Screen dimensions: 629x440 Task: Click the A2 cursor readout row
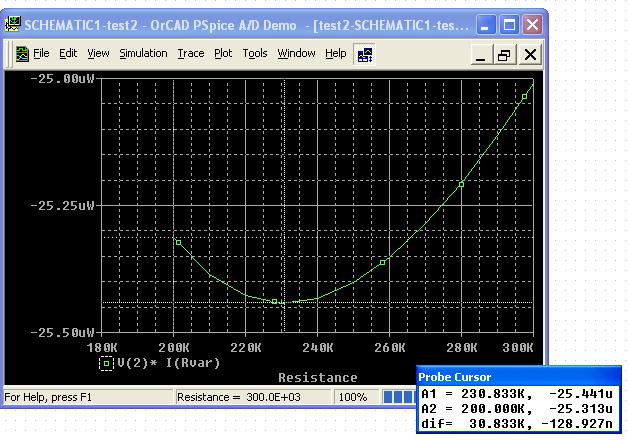click(517, 409)
